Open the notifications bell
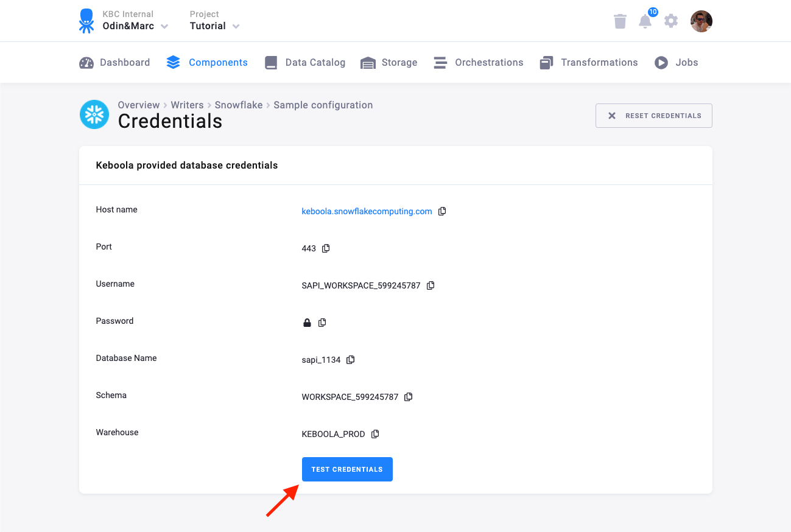 pos(645,21)
